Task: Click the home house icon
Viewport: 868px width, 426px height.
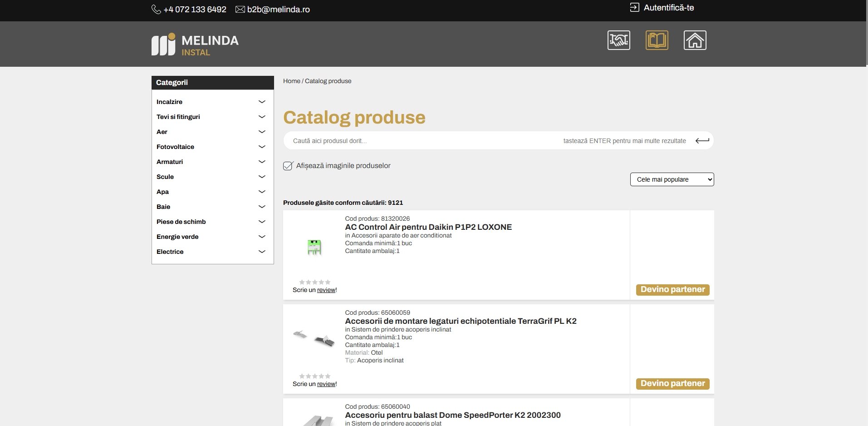Action: click(x=695, y=40)
